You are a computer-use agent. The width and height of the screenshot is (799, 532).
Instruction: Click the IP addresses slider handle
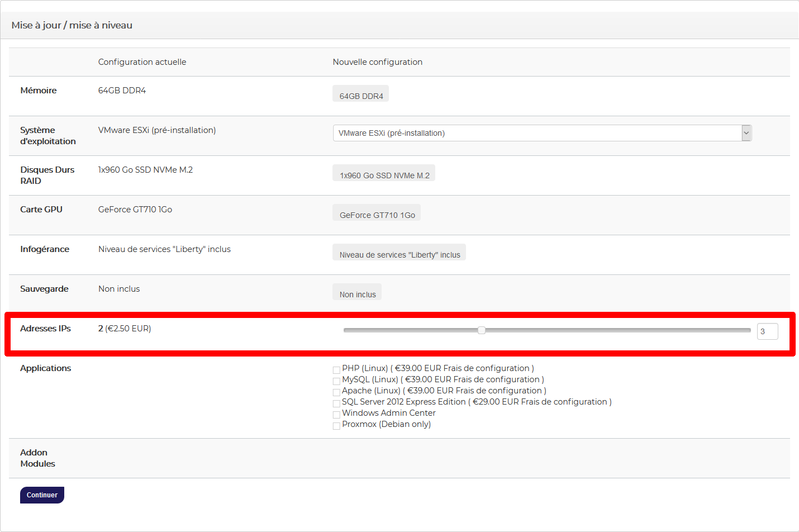click(482, 330)
